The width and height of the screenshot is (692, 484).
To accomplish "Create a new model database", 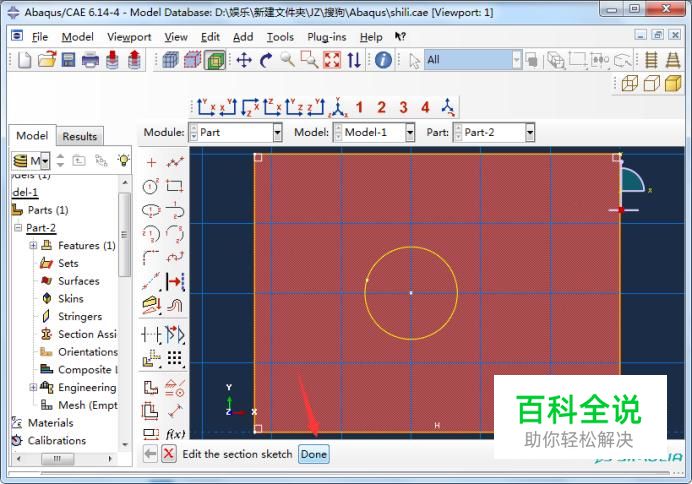I will click(x=24, y=60).
